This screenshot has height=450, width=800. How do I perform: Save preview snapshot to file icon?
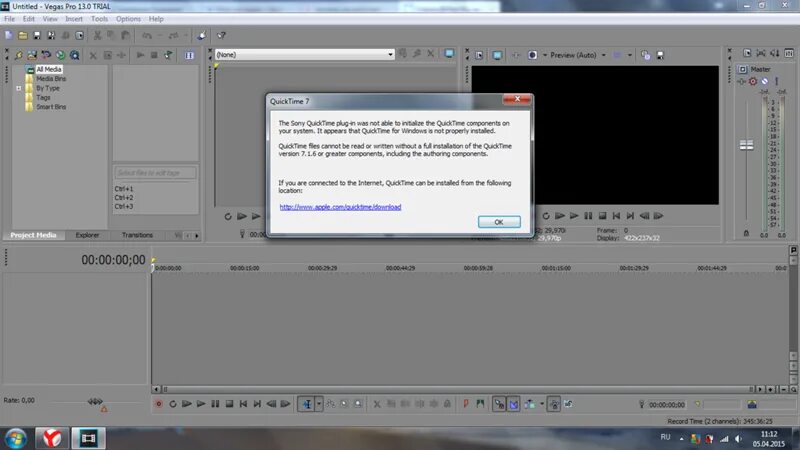click(660, 55)
